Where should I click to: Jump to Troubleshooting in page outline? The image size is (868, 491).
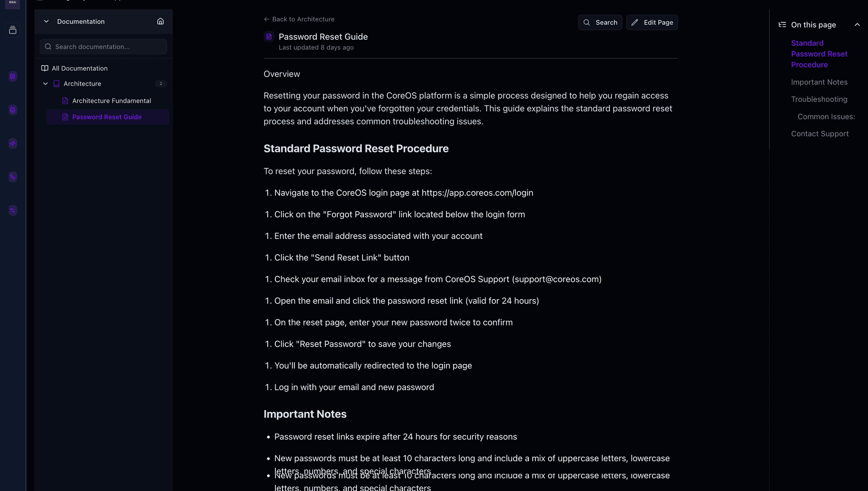819,99
